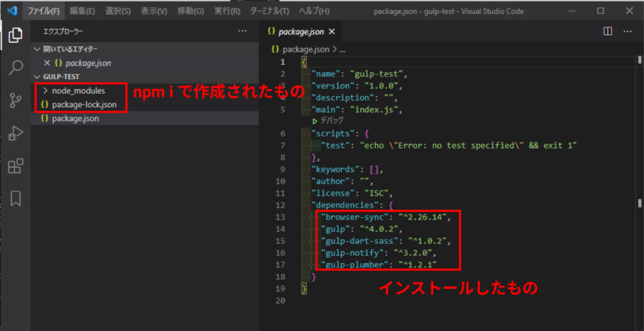The height and width of the screenshot is (331, 644).
Task: Click the "^4.0.2" gulp version
Action: coord(379,228)
